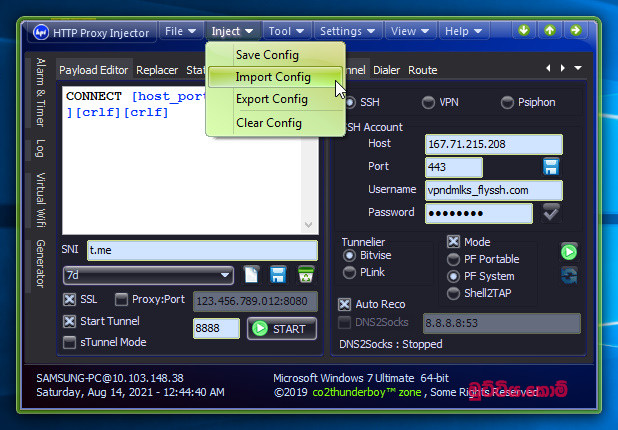The image size is (618, 430).
Task: Open the 7d dropdown list
Action: pos(148,275)
